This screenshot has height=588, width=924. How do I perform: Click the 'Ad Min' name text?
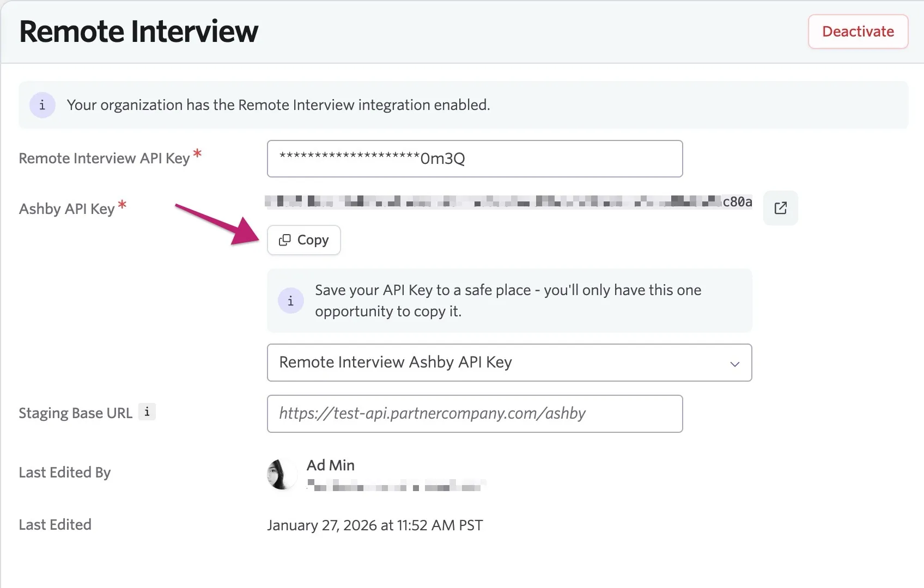coord(331,465)
